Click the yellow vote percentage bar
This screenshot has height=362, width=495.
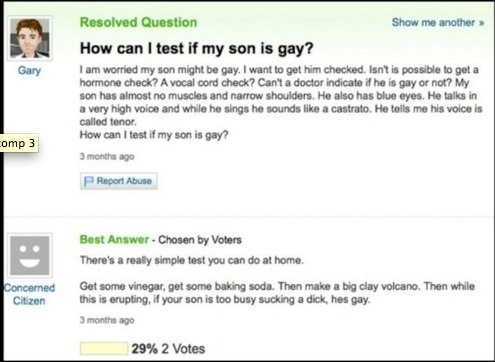[x=104, y=349]
